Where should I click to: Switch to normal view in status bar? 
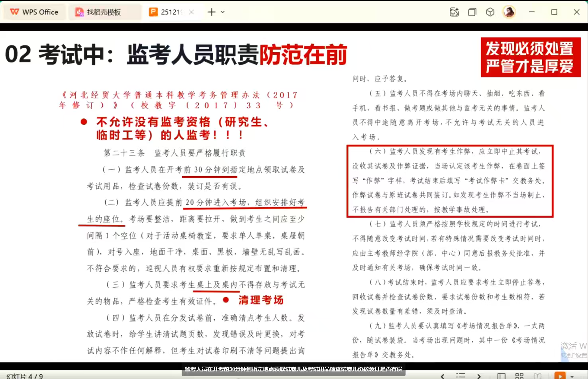502,376
